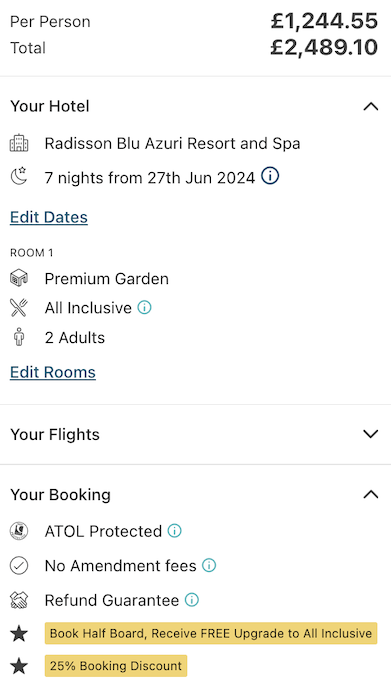Screen dimensions: 391x700
Task: Click the fork and knife board icon
Action: pos(19,308)
